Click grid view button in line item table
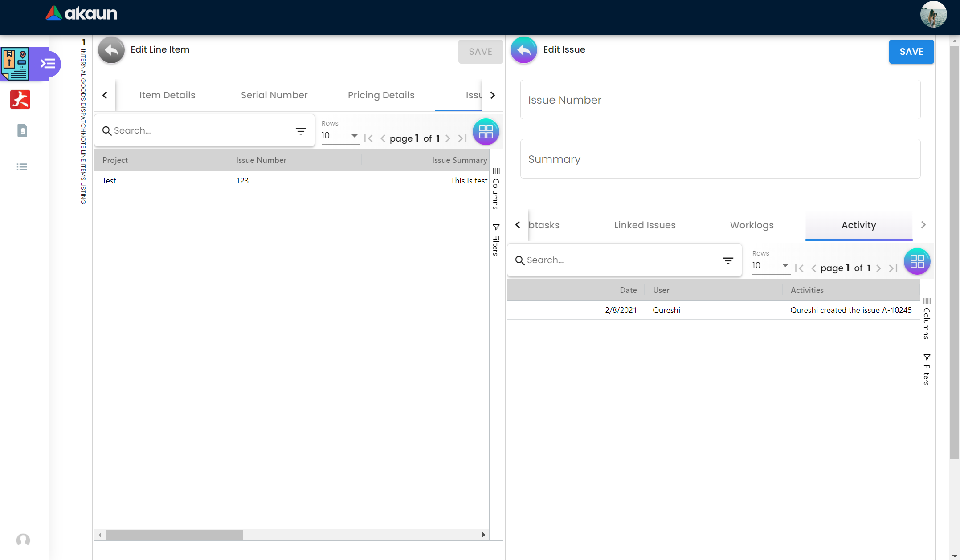 [485, 132]
